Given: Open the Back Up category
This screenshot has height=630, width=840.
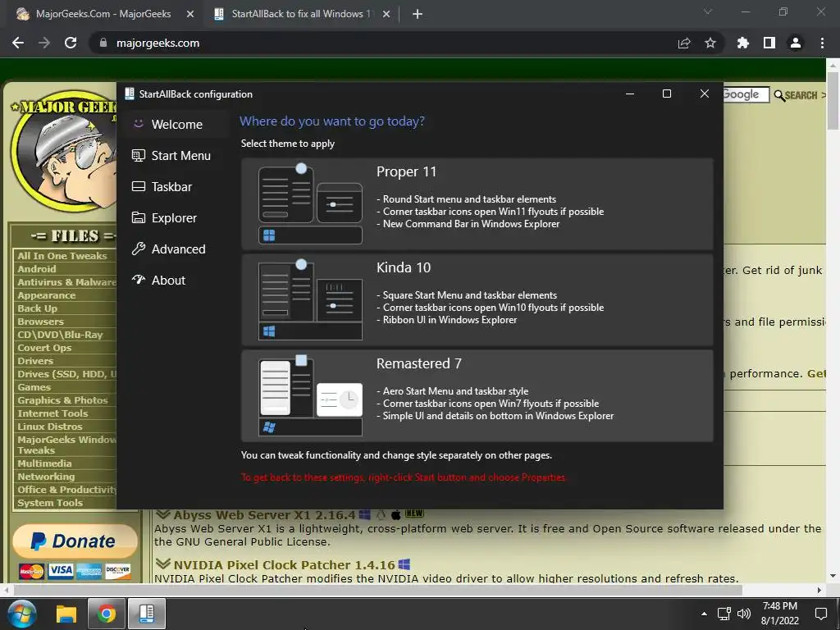Looking at the screenshot, I should point(37,308).
